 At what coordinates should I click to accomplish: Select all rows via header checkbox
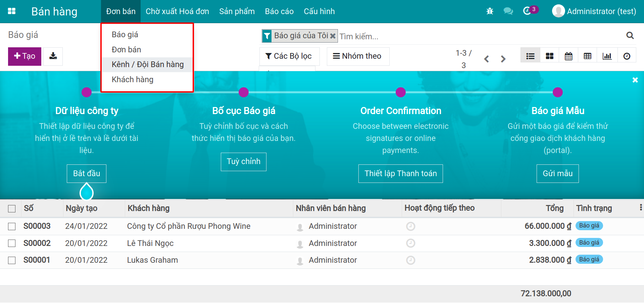[x=12, y=209]
